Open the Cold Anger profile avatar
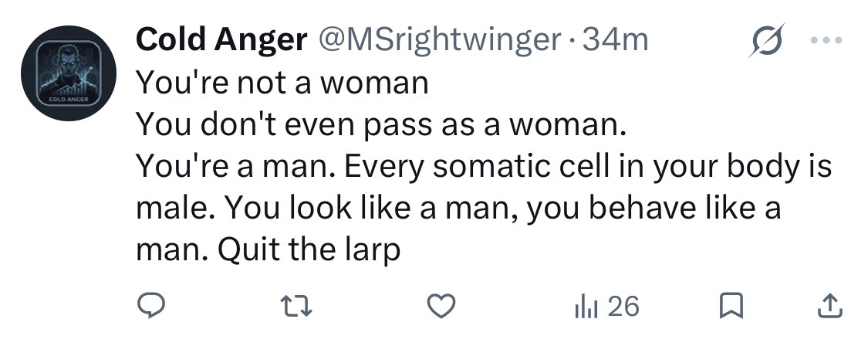 (x=69, y=73)
